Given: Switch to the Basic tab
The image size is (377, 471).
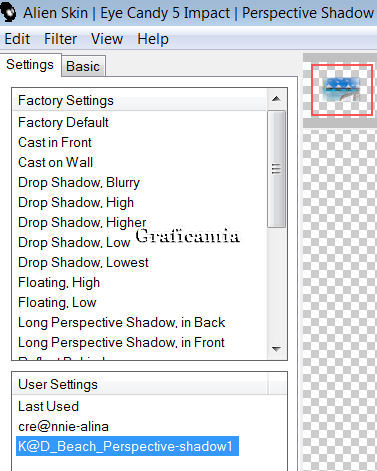Looking at the screenshot, I should click(x=83, y=66).
